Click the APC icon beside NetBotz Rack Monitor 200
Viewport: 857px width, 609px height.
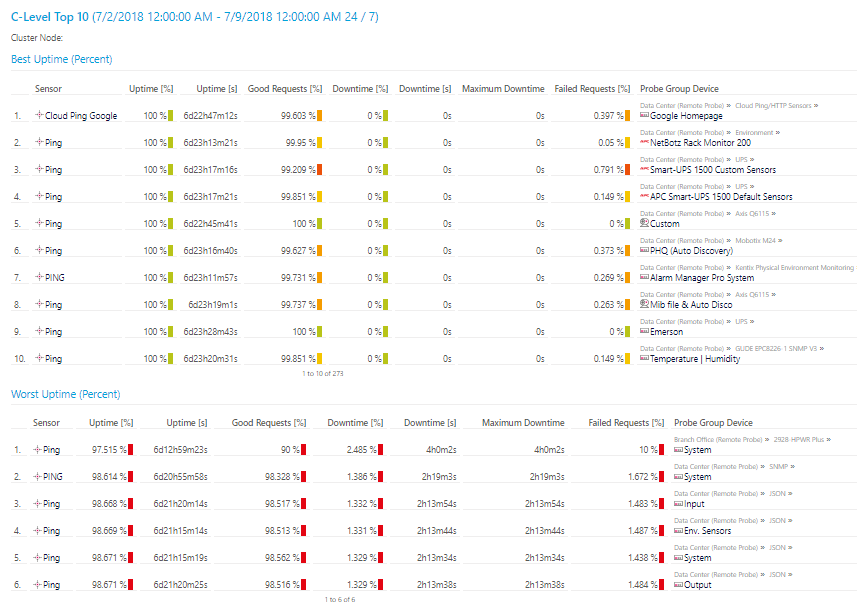(644, 142)
